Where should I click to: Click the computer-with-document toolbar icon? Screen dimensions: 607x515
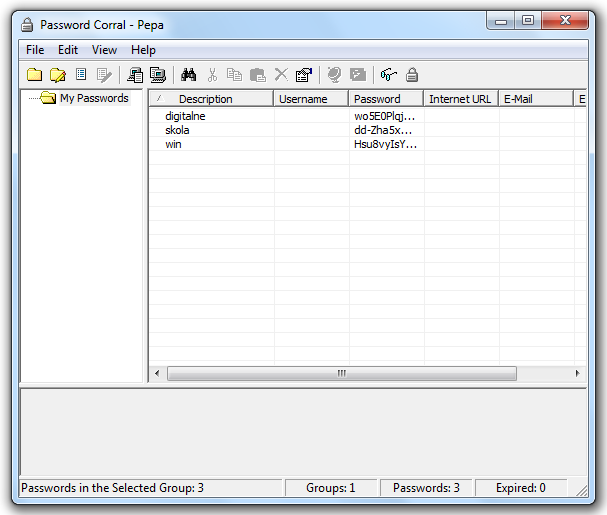[x=135, y=75]
